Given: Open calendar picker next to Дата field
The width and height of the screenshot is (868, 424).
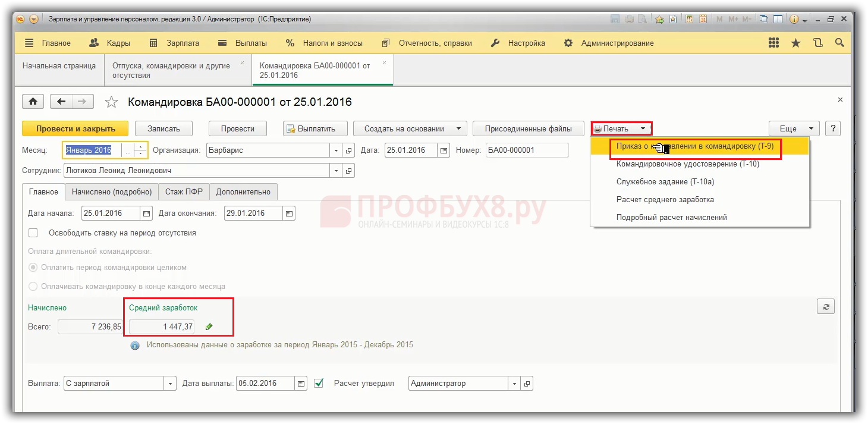Looking at the screenshot, I should (x=444, y=150).
